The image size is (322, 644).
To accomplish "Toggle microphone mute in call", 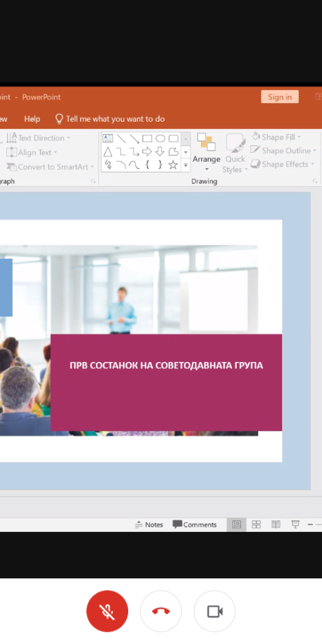I will coord(107,611).
